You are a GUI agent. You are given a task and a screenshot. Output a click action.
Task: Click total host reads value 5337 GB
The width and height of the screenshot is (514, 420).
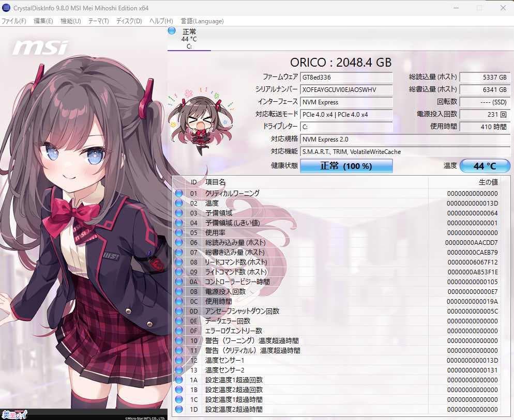485,77
